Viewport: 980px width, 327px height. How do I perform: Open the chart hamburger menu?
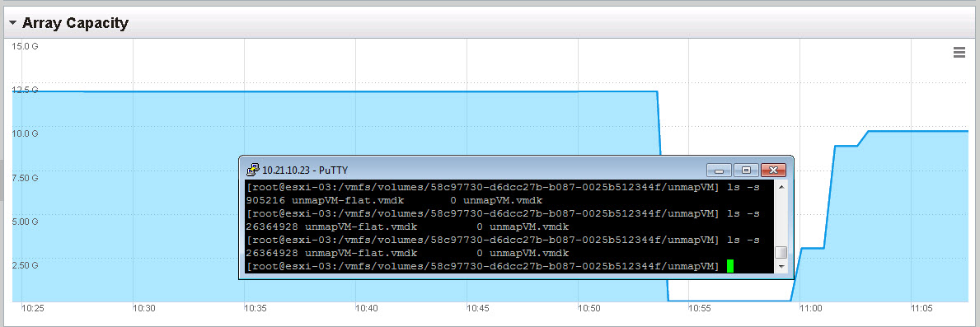pos(959,53)
